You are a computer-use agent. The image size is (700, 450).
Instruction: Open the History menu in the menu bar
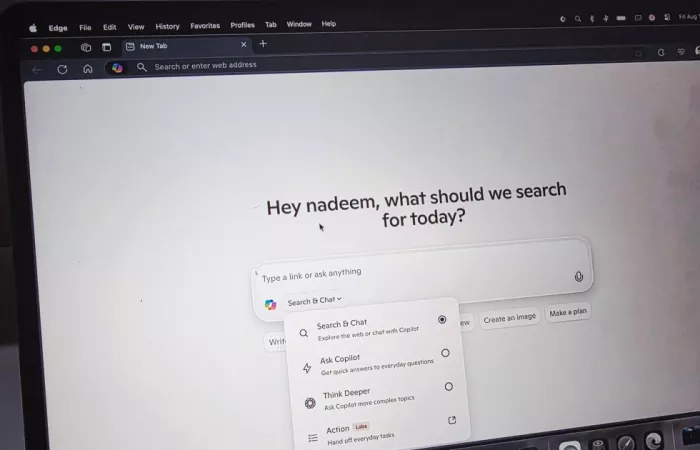(x=167, y=26)
